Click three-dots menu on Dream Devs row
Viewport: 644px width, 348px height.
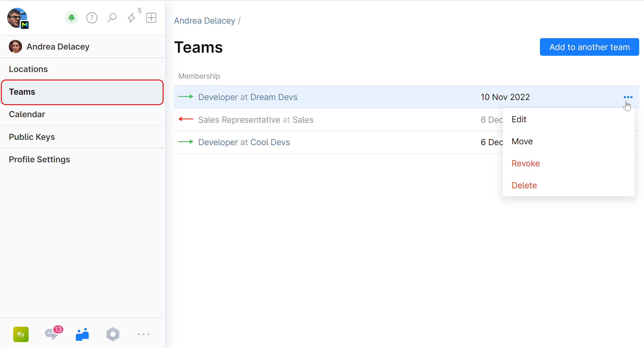pos(628,97)
